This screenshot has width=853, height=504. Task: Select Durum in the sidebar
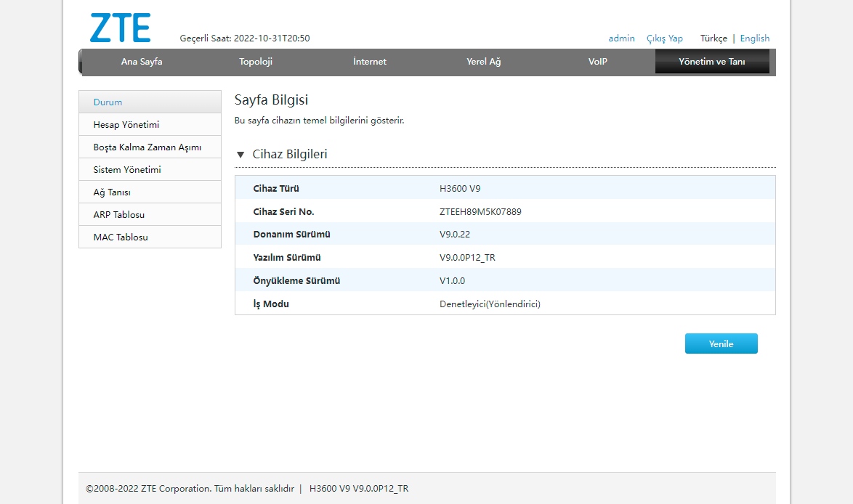[150, 102]
